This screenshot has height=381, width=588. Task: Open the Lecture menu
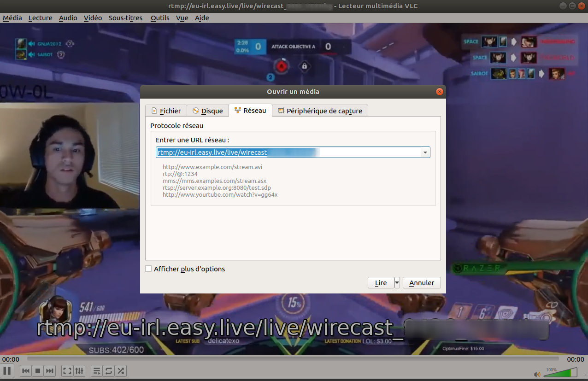[x=40, y=18]
